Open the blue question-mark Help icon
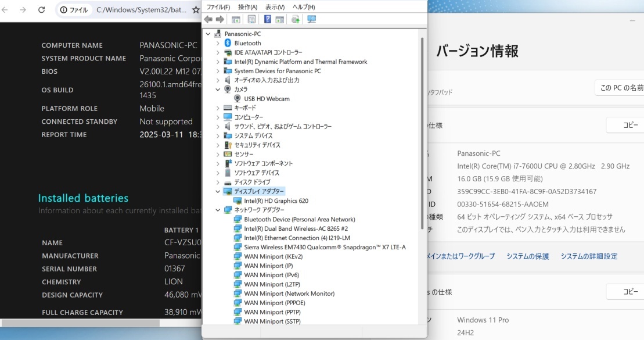Image resolution: width=644 pixels, height=340 pixels. (267, 19)
